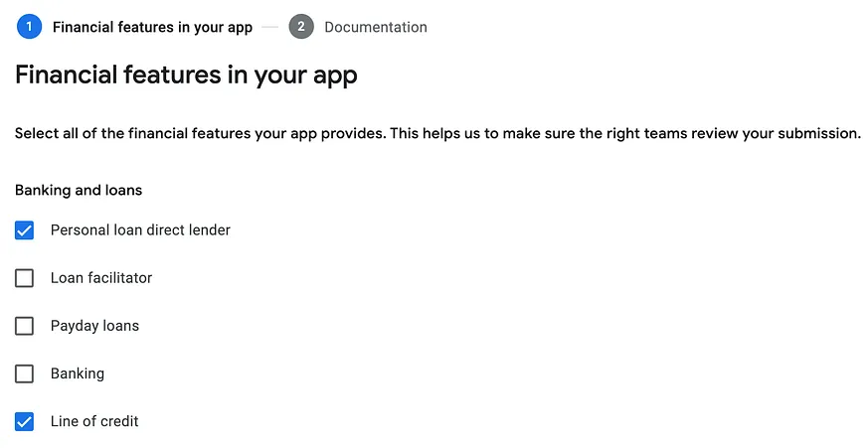
Task: Select step 1 circle in the stepper
Action: click(30, 27)
